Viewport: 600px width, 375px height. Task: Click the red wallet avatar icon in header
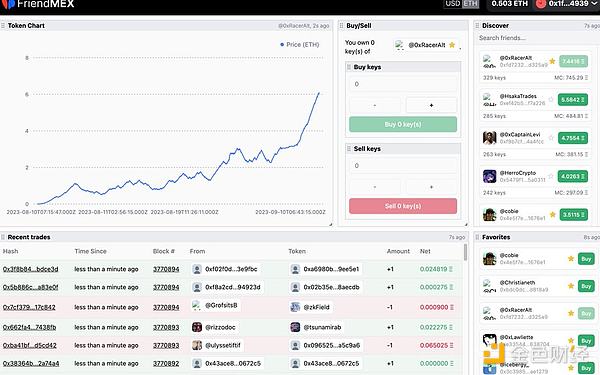(x=541, y=4)
